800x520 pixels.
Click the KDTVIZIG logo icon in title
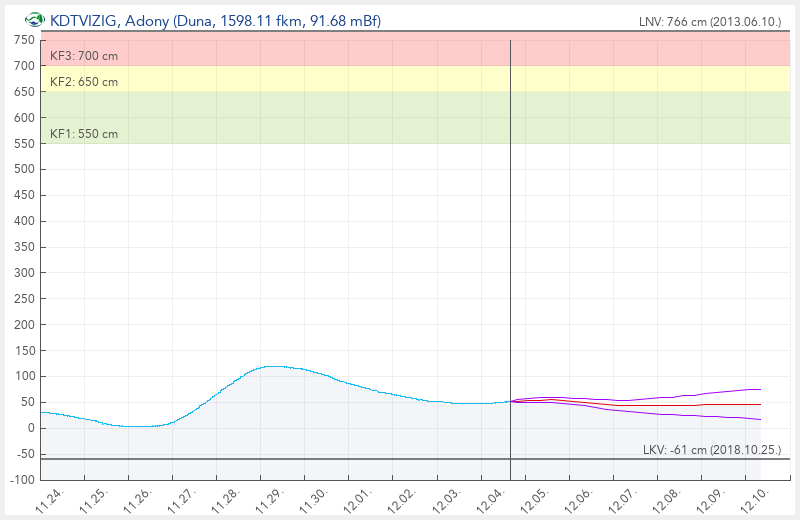35,20
